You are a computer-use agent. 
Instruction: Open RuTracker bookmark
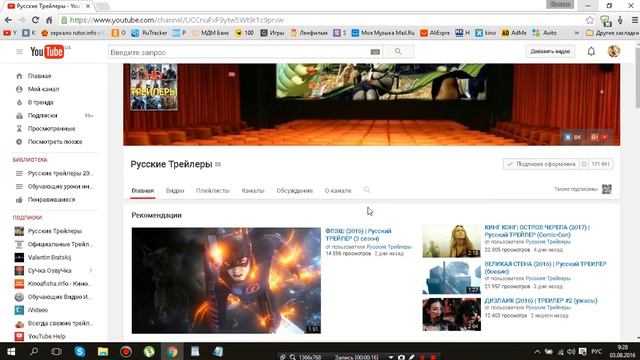tap(149, 33)
